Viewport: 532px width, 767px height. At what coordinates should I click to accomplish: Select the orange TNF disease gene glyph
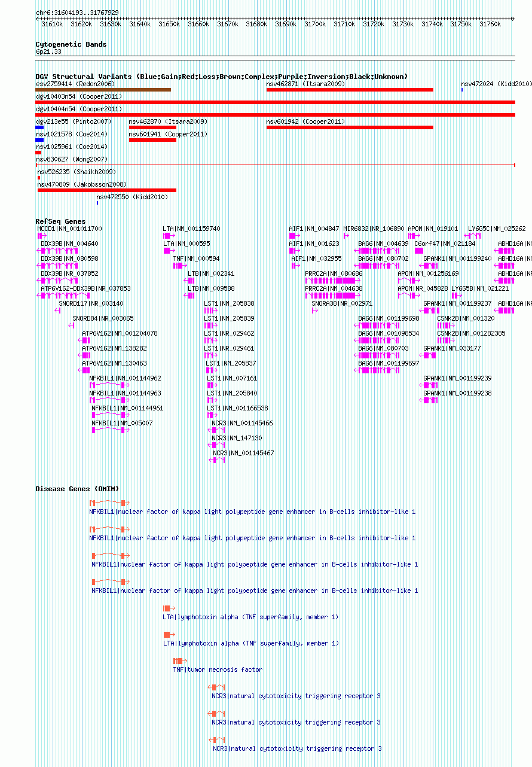[x=179, y=661]
